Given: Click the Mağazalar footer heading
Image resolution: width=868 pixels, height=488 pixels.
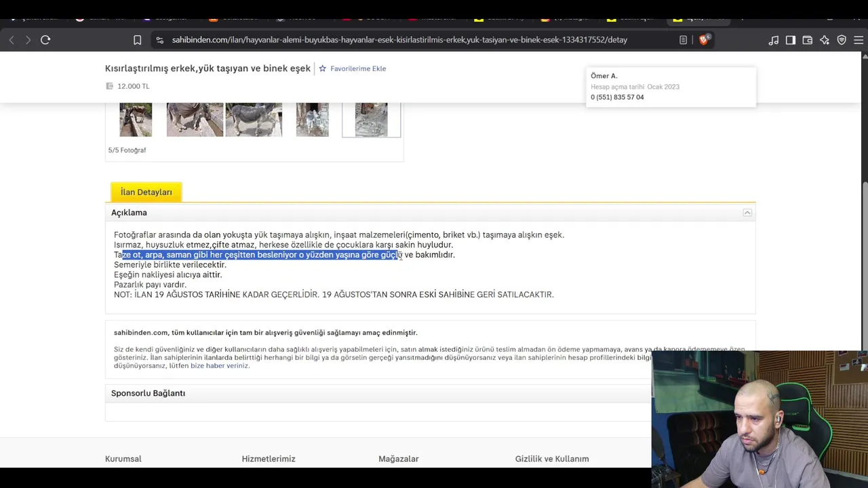Looking at the screenshot, I should point(399,459).
